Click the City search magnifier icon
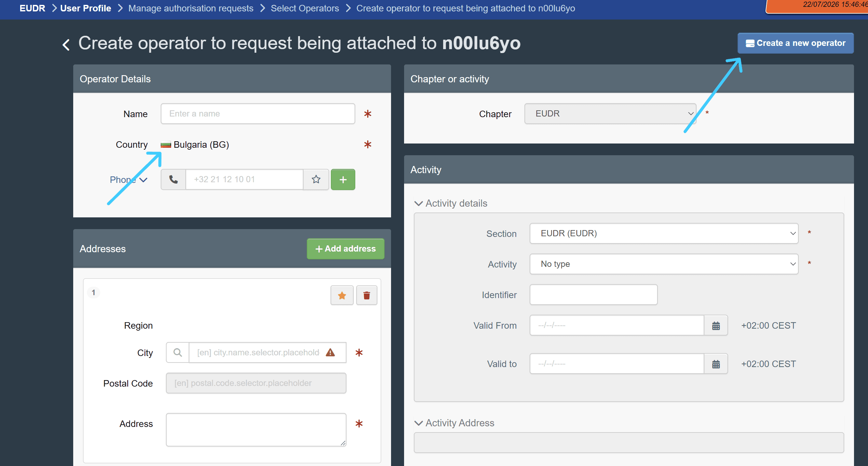 [x=177, y=352]
